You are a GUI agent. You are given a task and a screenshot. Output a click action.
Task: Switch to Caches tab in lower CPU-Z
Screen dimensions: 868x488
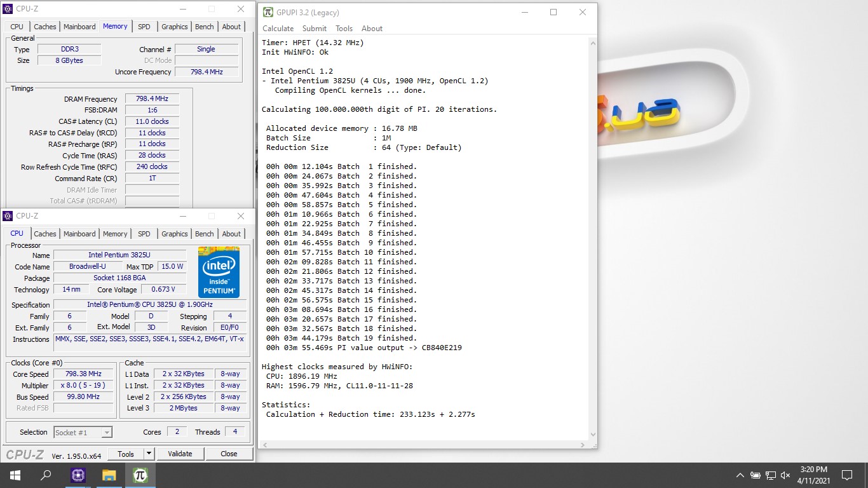(x=45, y=234)
